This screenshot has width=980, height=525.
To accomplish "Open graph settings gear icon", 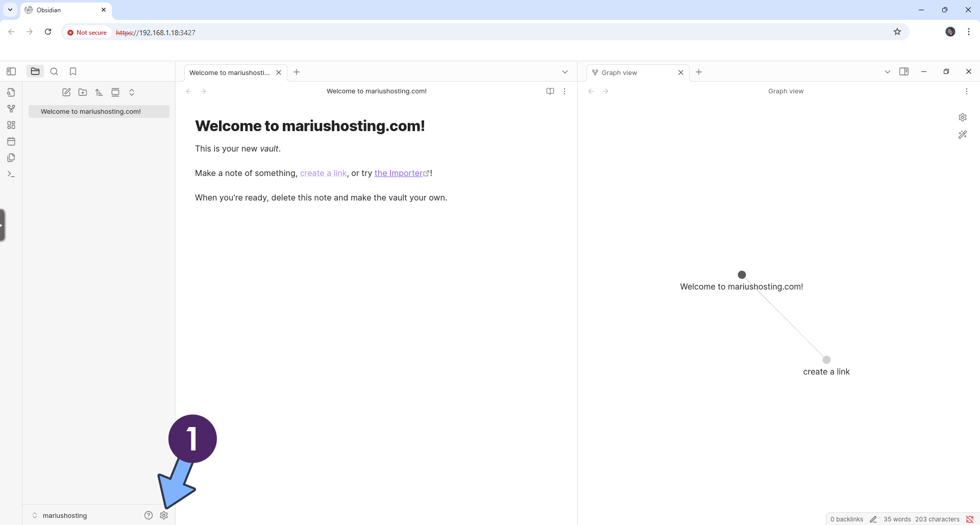I will click(x=963, y=117).
